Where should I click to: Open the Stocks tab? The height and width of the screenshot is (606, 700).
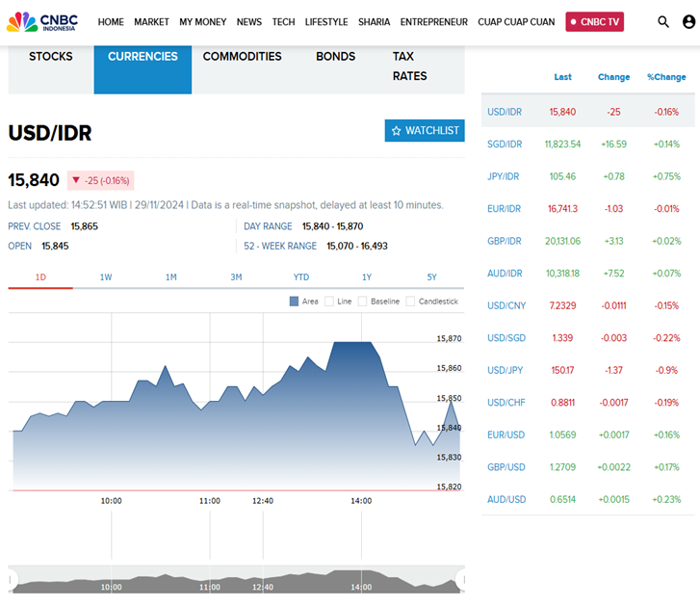50,57
